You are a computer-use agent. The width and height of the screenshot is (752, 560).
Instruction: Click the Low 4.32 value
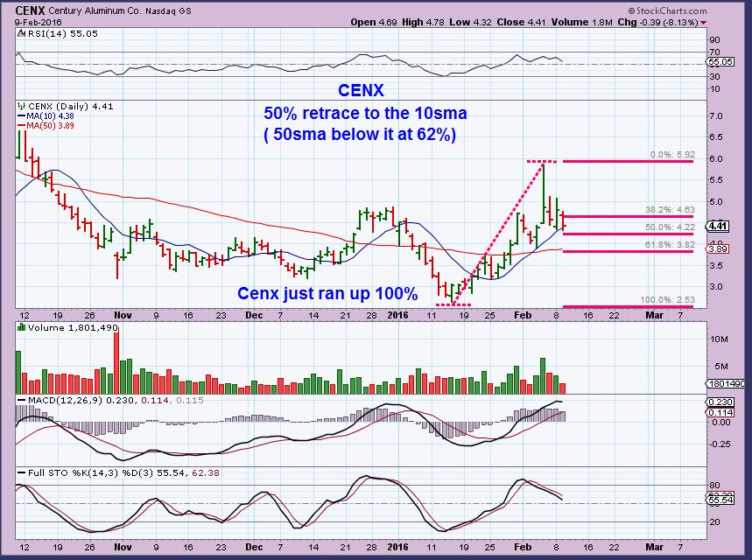point(472,22)
